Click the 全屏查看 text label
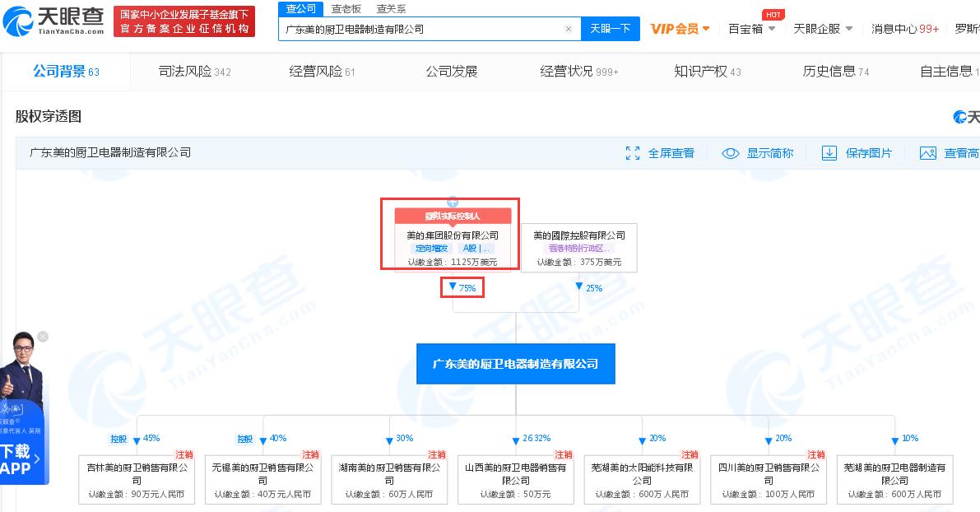This screenshot has width=980, height=512. 671,153
